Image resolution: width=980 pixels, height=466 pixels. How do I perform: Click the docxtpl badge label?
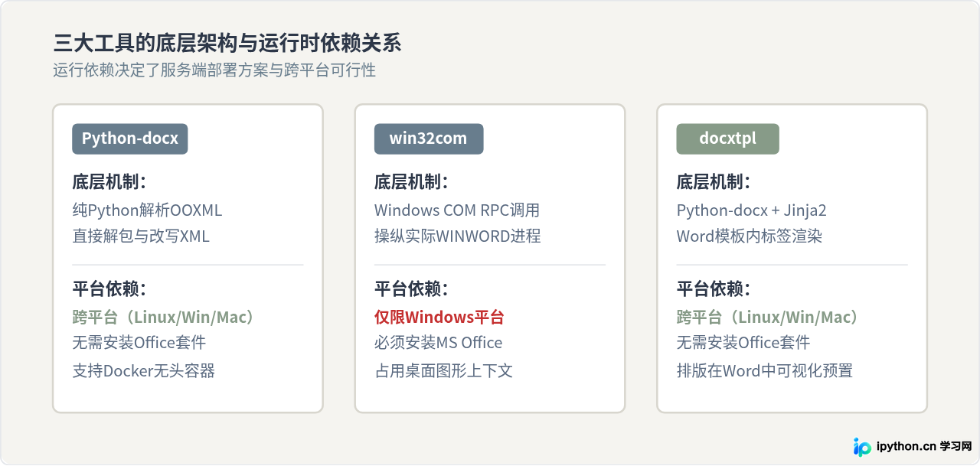pos(727,138)
